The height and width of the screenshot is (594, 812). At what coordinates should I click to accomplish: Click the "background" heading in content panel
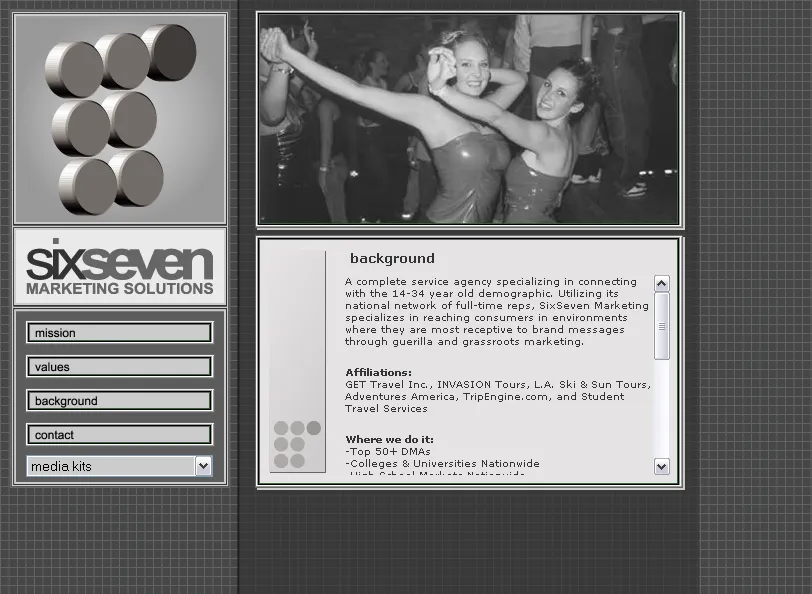pyautogui.click(x=392, y=258)
